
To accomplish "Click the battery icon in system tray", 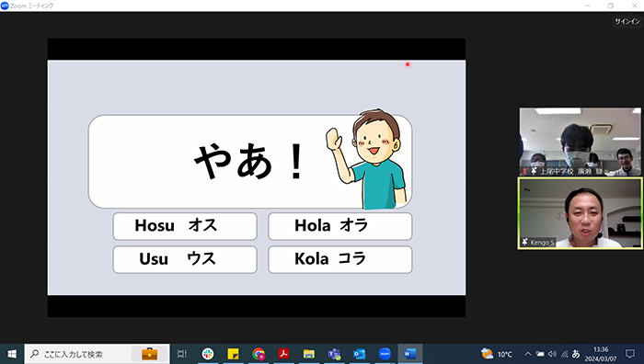I will click(x=540, y=354).
